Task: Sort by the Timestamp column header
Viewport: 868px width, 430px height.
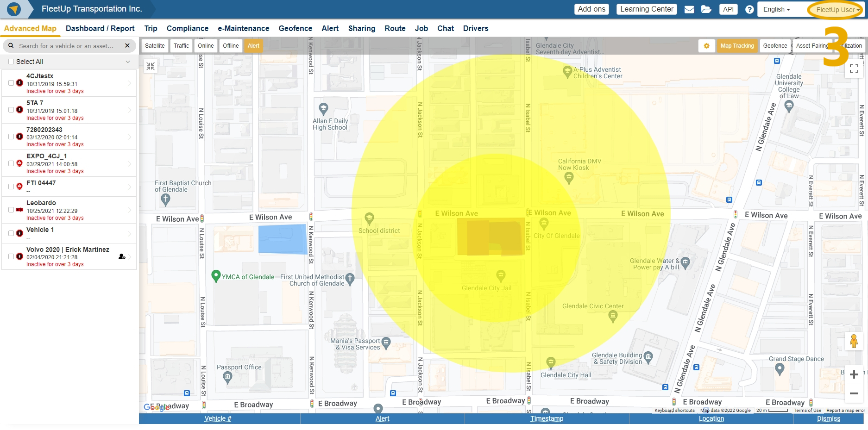Action: tap(547, 418)
